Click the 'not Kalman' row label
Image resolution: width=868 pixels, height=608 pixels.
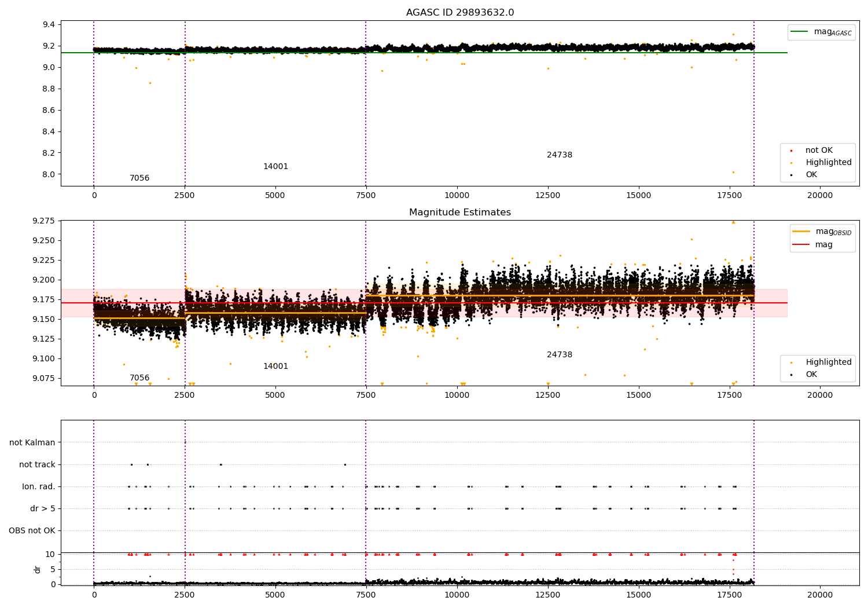[32, 443]
